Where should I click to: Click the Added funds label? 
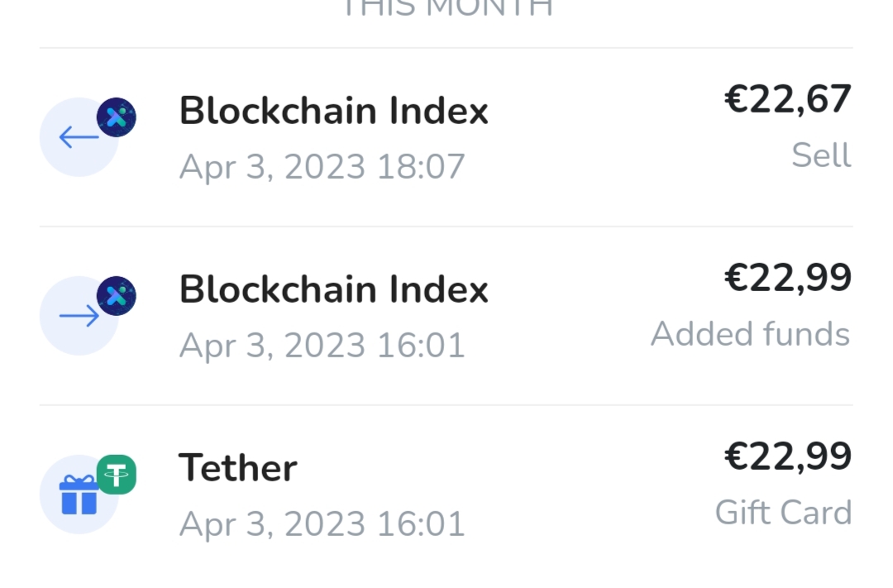(x=751, y=333)
